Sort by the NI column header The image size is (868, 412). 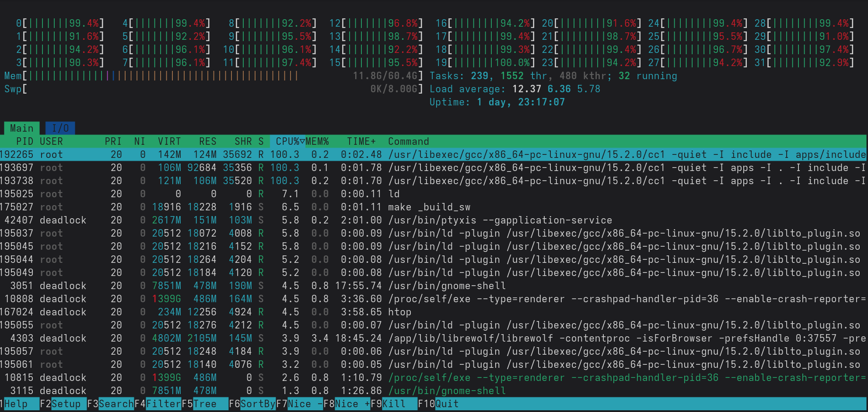(x=140, y=141)
